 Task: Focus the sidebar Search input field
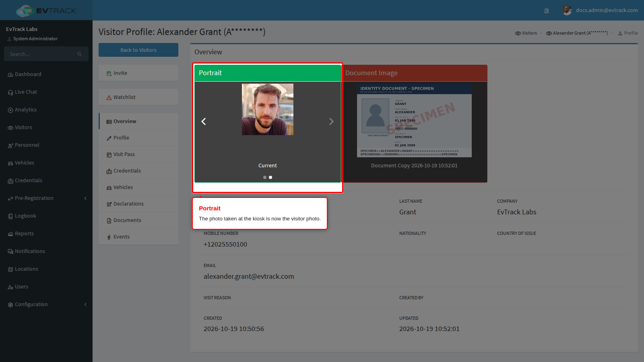[x=40, y=54]
